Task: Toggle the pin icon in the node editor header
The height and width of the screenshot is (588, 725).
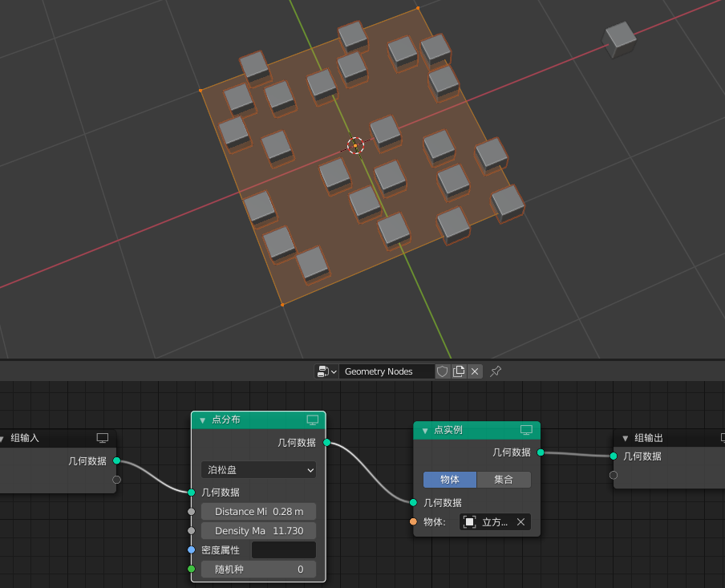Action: click(x=495, y=371)
